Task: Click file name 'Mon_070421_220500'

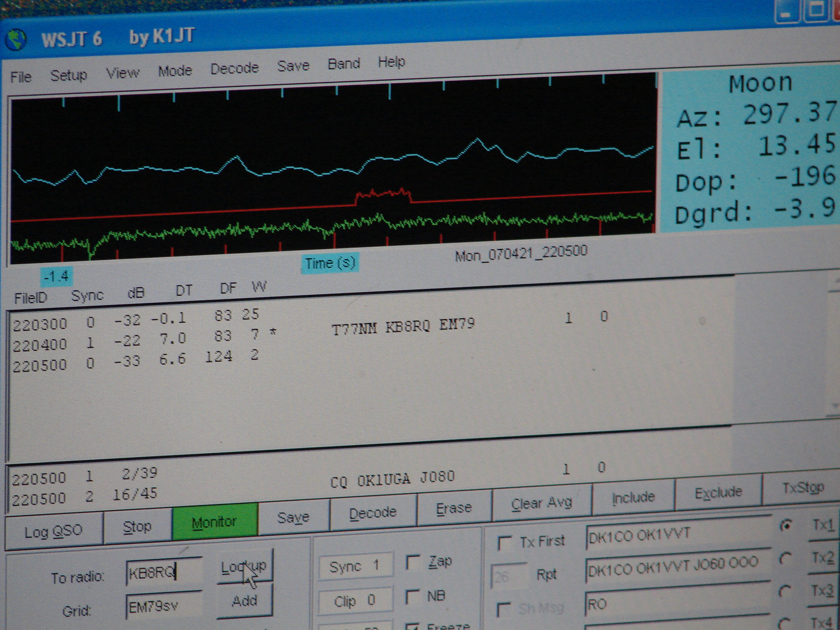Action: [521, 254]
